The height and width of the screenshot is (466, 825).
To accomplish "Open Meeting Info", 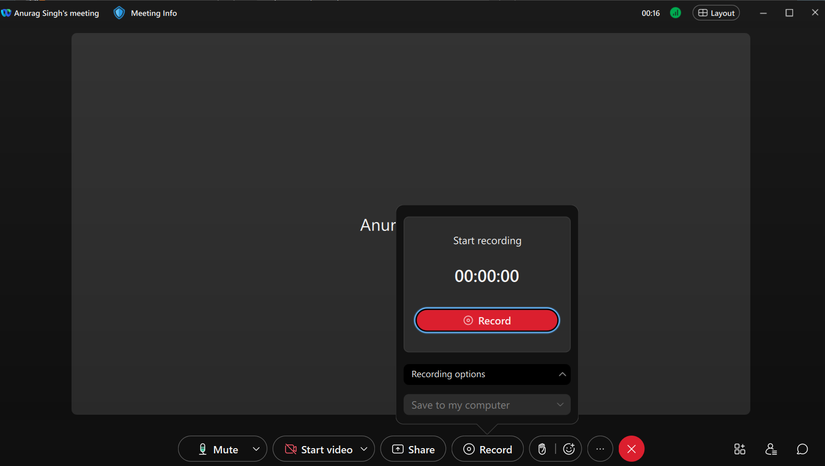I will (153, 13).
